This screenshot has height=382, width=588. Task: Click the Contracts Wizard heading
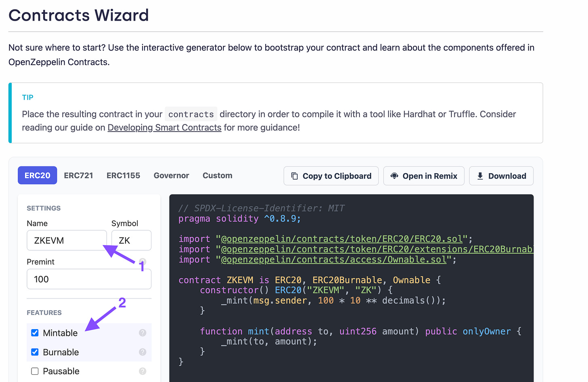tap(79, 15)
